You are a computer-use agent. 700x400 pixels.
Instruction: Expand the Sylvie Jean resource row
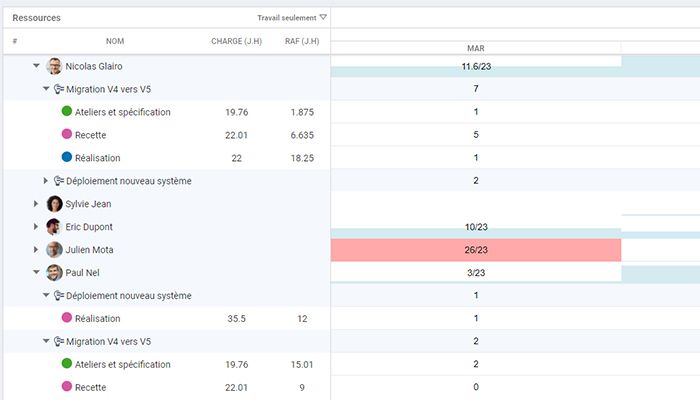(x=37, y=204)
